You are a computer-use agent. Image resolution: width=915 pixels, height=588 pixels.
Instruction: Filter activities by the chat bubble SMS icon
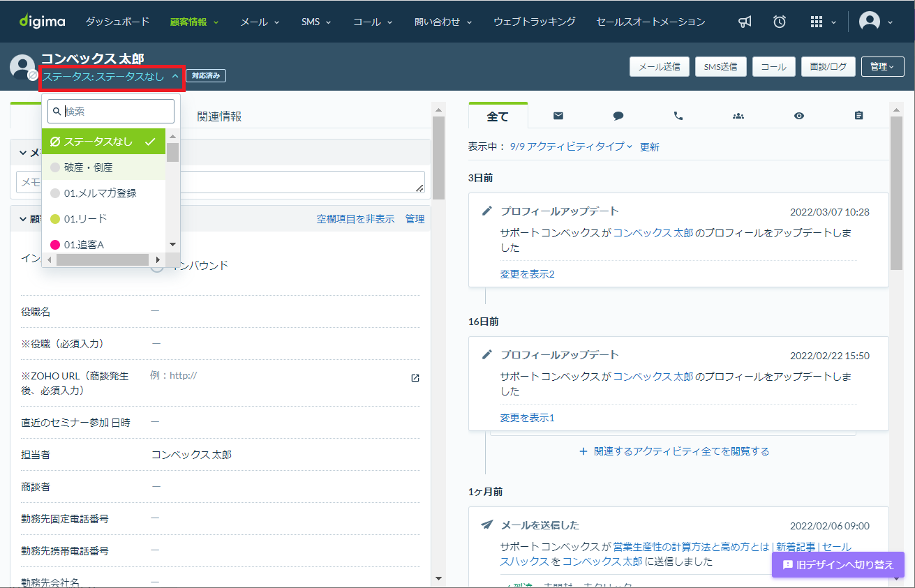(618, 116)
